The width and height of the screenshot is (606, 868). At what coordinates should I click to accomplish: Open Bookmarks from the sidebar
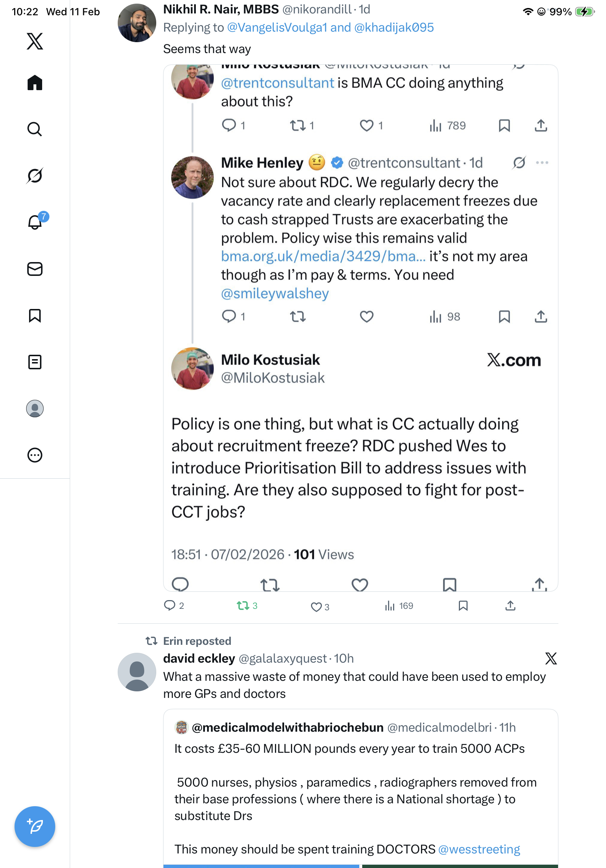[35, 315]
